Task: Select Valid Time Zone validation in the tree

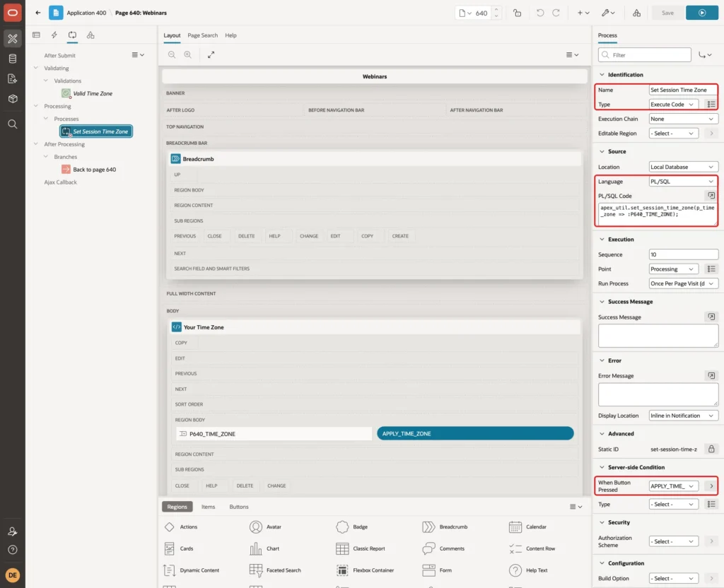Action: point(87,93)
